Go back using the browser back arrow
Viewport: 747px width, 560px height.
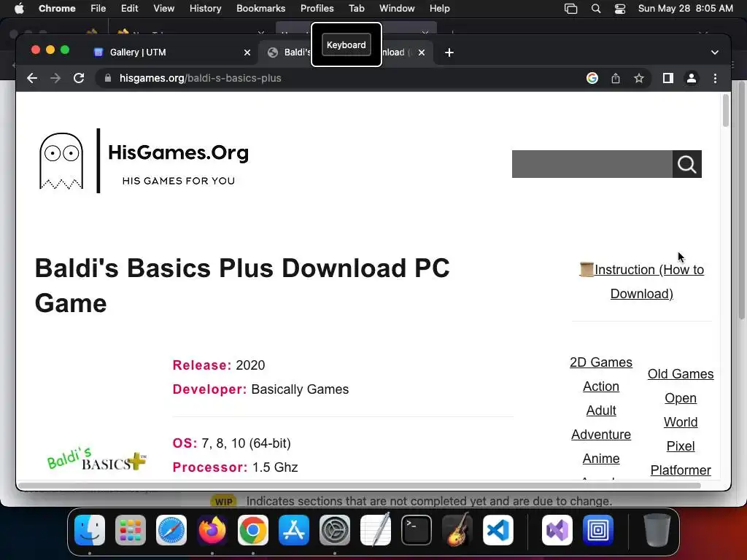pyautogui.click(x=32, y=78)
